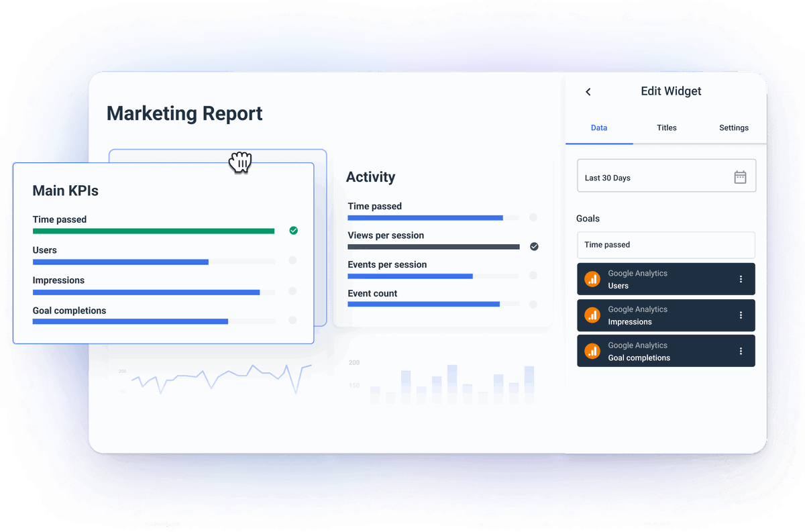Toggle the circle next to Event count
This screenshot has height=532, width=805.
point(534,305)
